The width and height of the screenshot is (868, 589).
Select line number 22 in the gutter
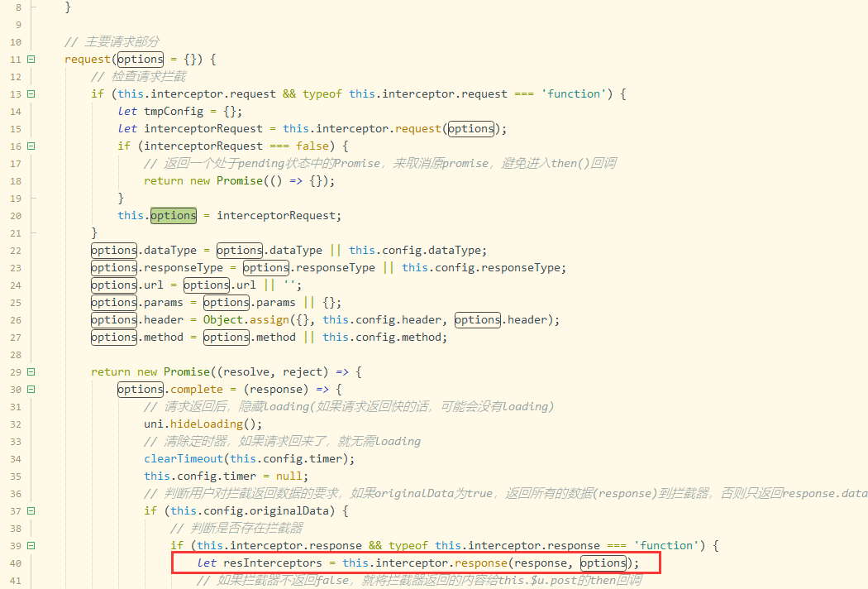coord(17,251)
